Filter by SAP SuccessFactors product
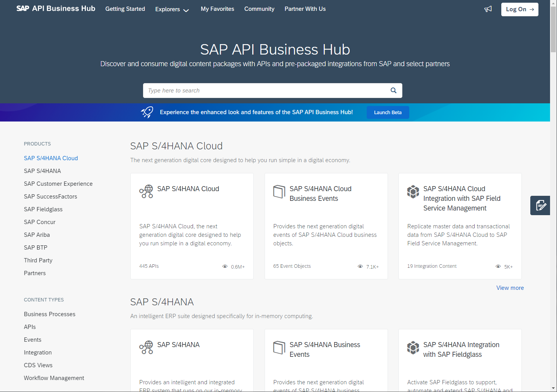 51,197
